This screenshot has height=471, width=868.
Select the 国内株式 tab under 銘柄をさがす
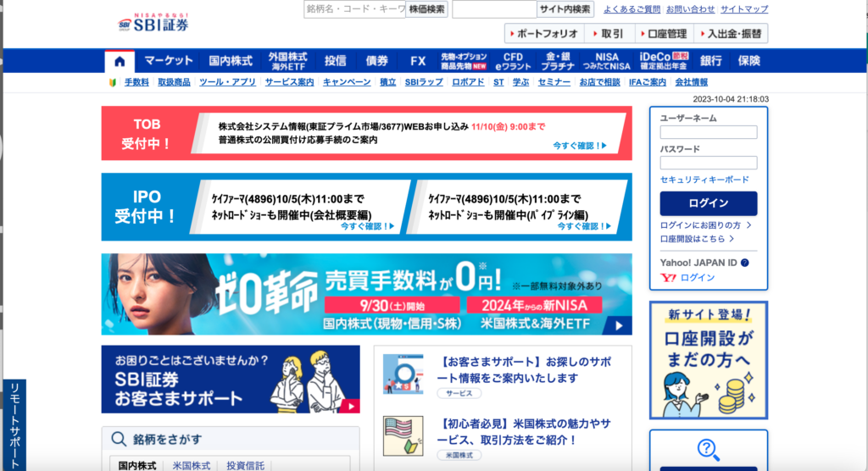(x=137, y=465)
